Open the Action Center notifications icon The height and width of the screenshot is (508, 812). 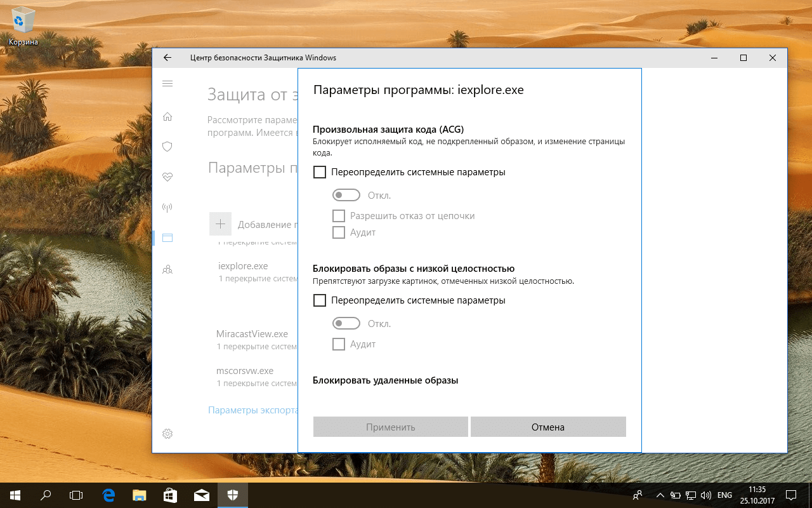point(791,495)
